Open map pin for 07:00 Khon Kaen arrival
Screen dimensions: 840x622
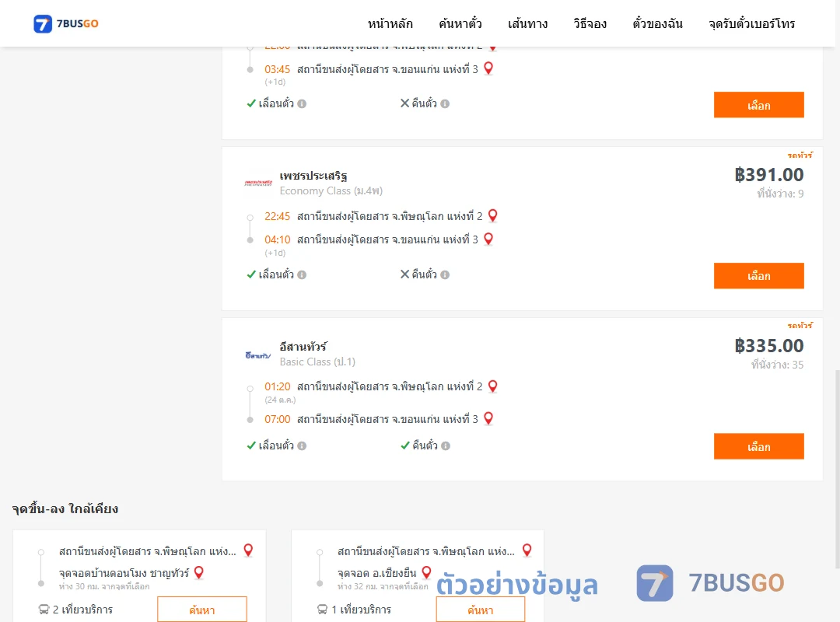(x=488, y=418)
